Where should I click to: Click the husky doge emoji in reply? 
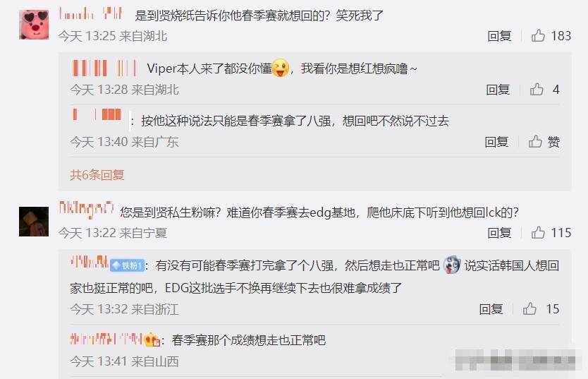click(x=452, y=265)
